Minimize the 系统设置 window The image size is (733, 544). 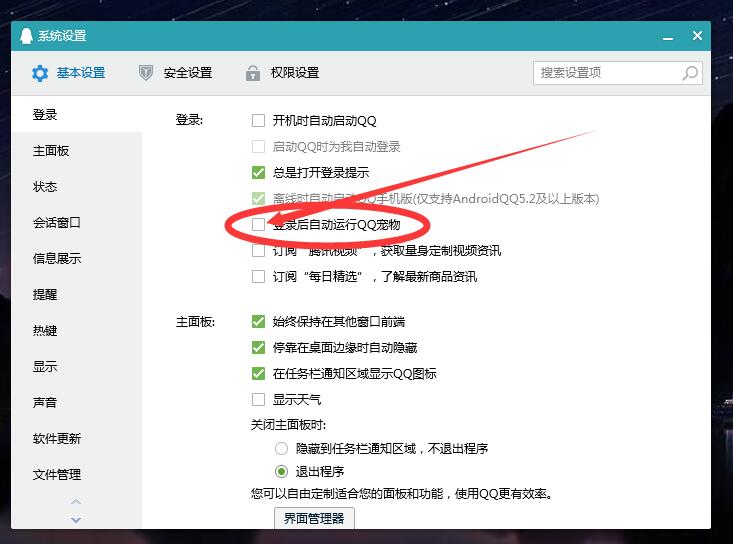(669, 36)
